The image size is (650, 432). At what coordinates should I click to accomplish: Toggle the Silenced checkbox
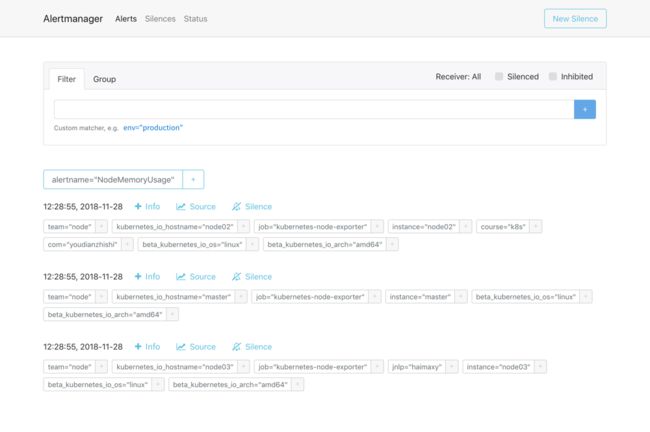(x=499, y=76)
